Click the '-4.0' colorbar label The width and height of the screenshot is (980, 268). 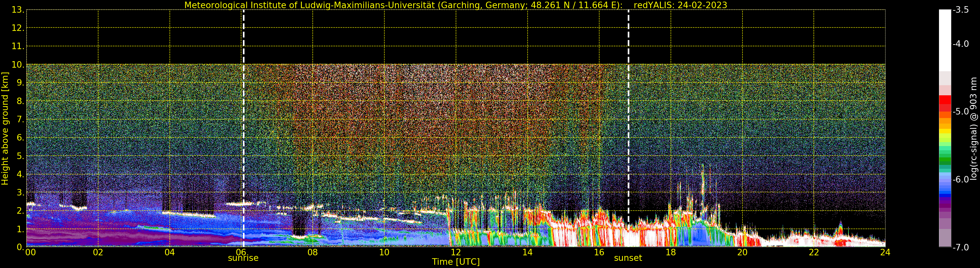[961, 44]
